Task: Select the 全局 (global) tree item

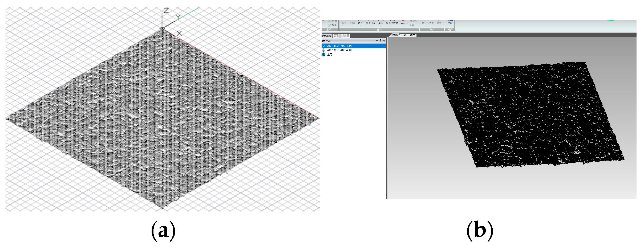Action: pos(330,54)
